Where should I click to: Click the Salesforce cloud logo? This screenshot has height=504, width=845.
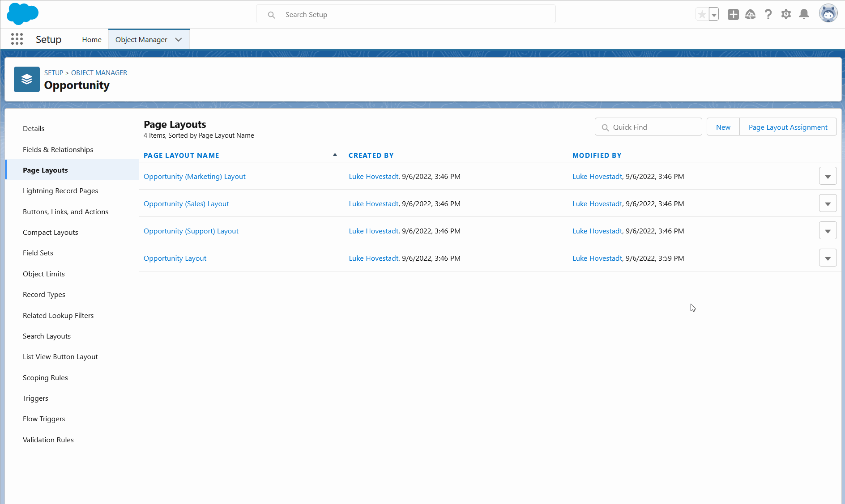(22, 14)
